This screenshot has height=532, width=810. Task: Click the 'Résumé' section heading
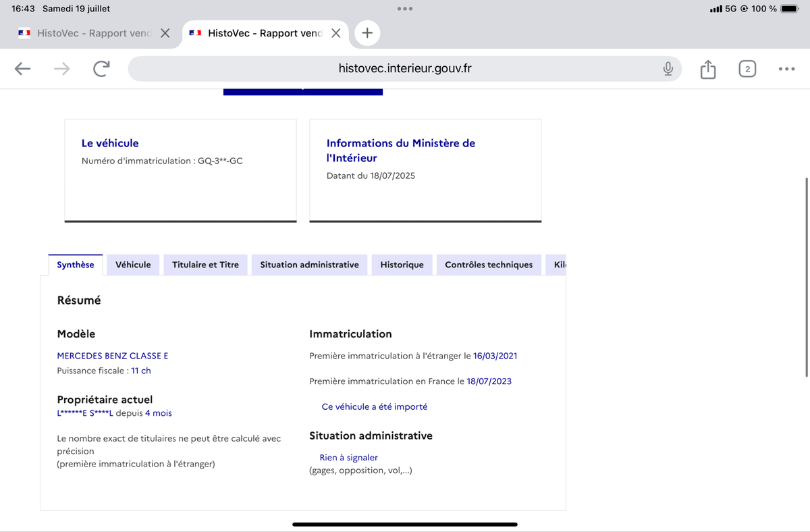[79, 300]
